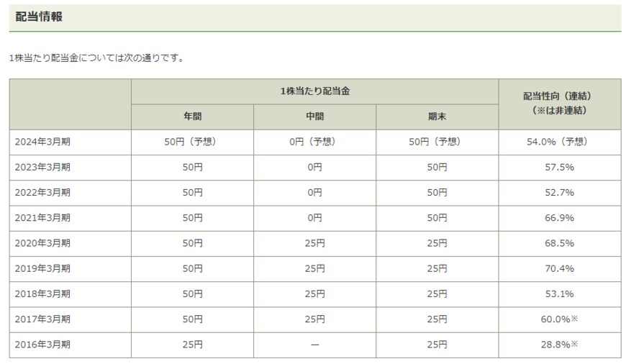Click the 2022年3月期 row label

pos(42,192)
